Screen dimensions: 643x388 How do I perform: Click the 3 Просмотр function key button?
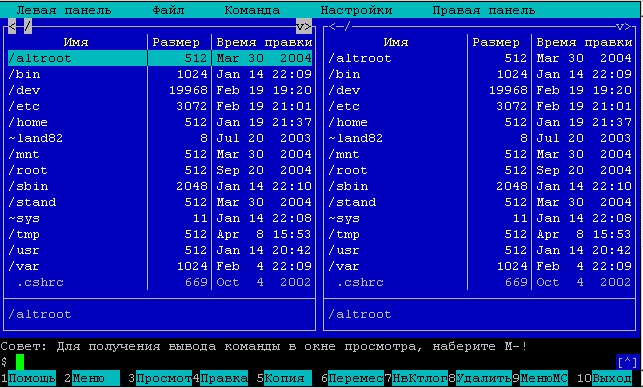tap(160, 378)
